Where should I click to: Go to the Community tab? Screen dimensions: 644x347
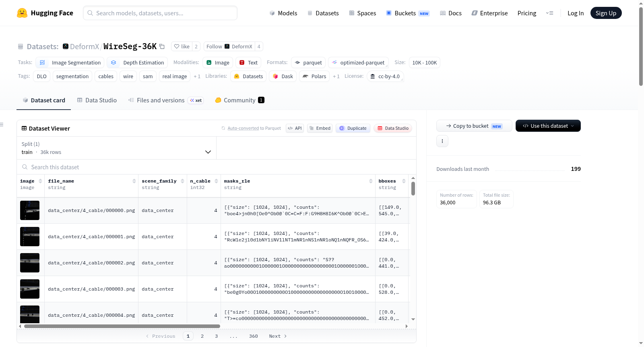pos(240,100)
